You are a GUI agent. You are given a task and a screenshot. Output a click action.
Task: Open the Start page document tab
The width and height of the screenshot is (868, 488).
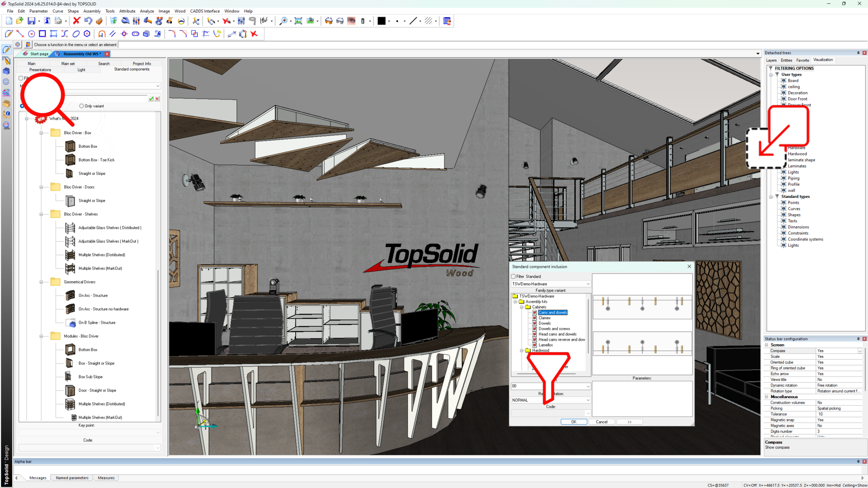(x=36, y=54)
